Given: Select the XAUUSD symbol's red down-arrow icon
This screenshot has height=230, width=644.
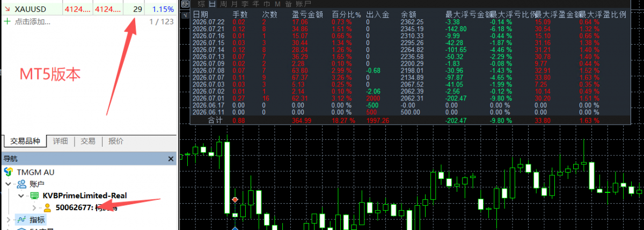Looking at the screenshot, I should point(7,9).
